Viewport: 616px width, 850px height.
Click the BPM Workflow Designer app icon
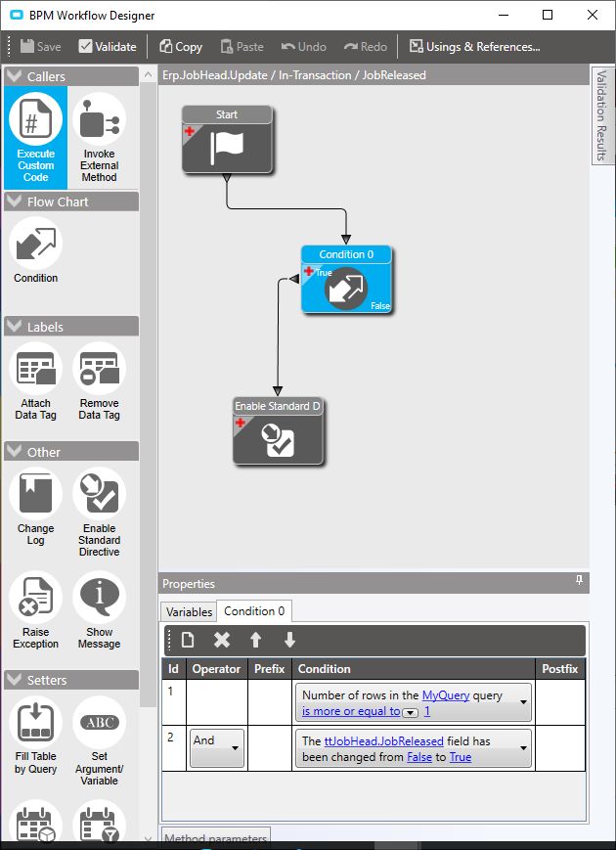pos(17,16)
